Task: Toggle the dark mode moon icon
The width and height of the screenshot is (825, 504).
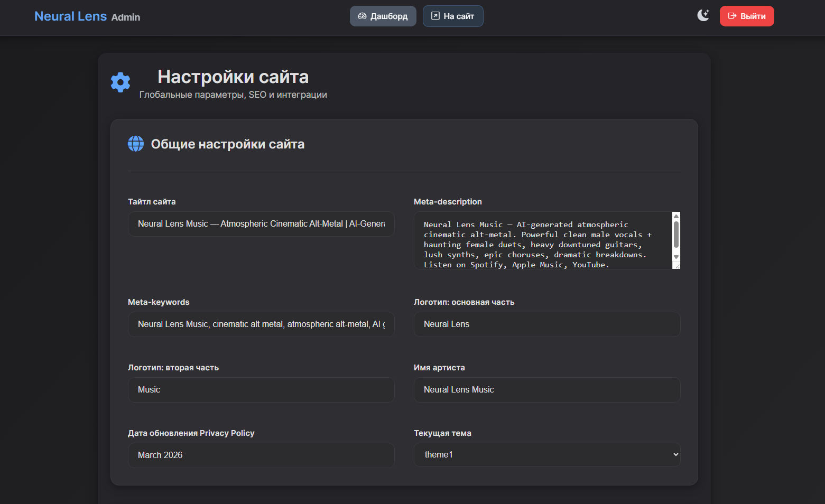Action: pos(703,15)
